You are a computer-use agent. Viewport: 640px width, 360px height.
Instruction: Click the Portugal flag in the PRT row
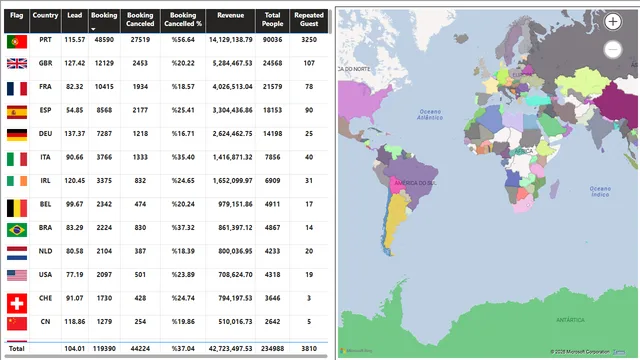pyautogui.click(x=17, y=42)
